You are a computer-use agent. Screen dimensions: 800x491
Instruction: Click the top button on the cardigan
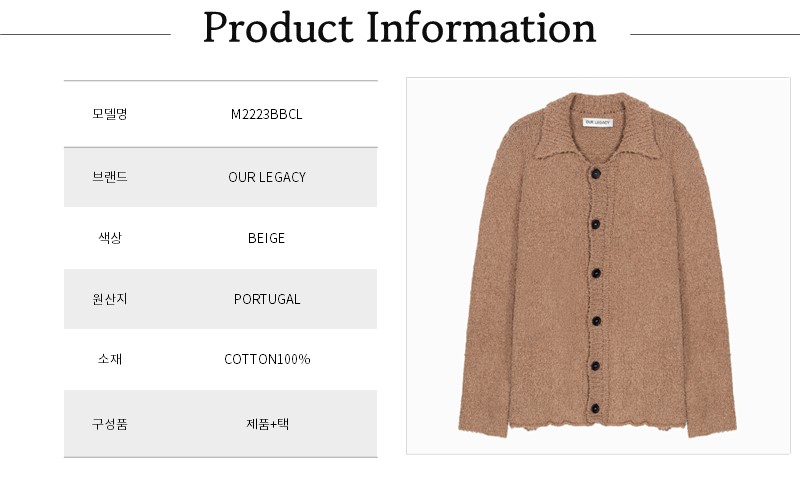[x=597, y=173]
